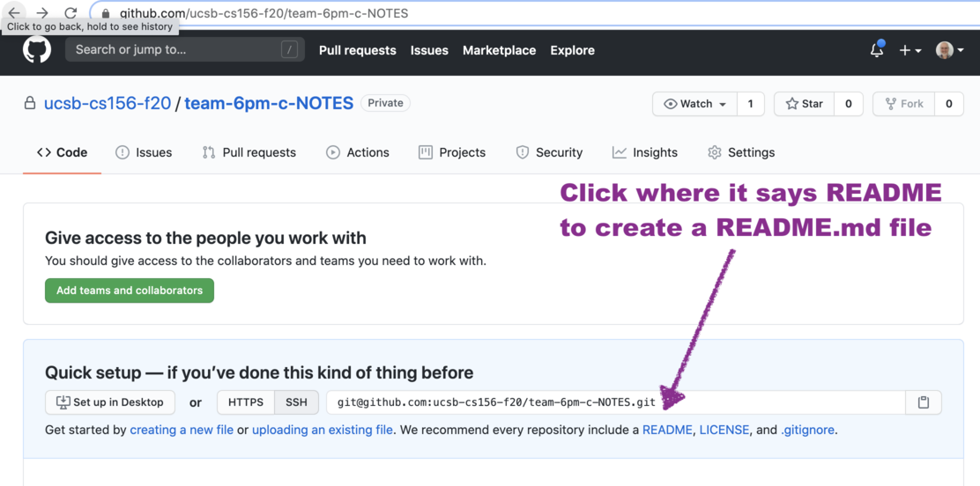Open the Projects tab
Image resolution: width=980 pixels, height=486 pixels.
tap(452, 152)
